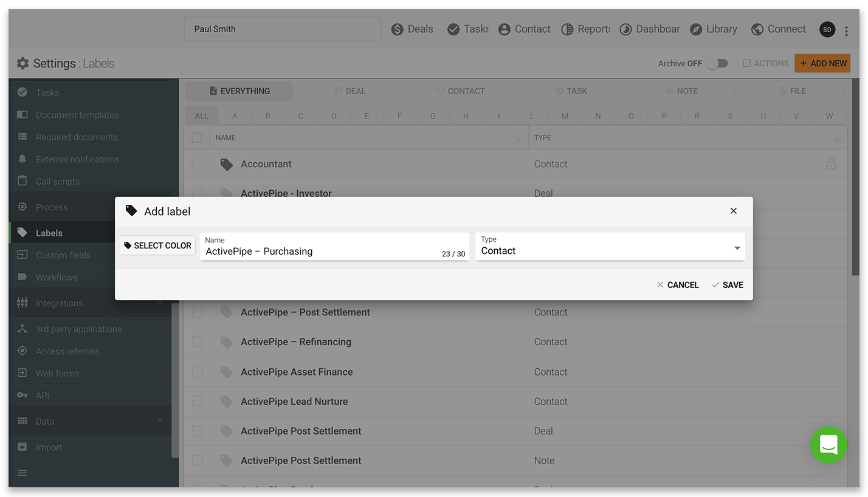Open the Tasks checkmark icon
The width and height of the screenshot is (868, 497).
(x=453, y=29)
